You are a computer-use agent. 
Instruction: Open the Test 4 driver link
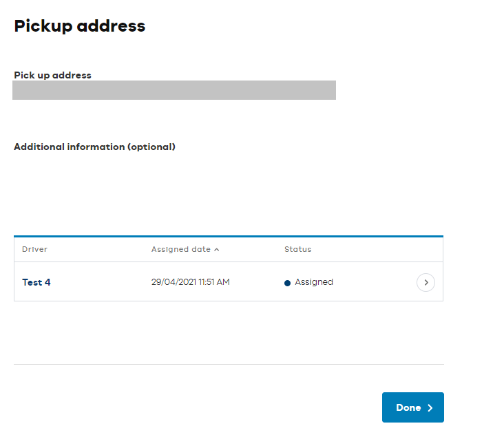coord(36,282)
